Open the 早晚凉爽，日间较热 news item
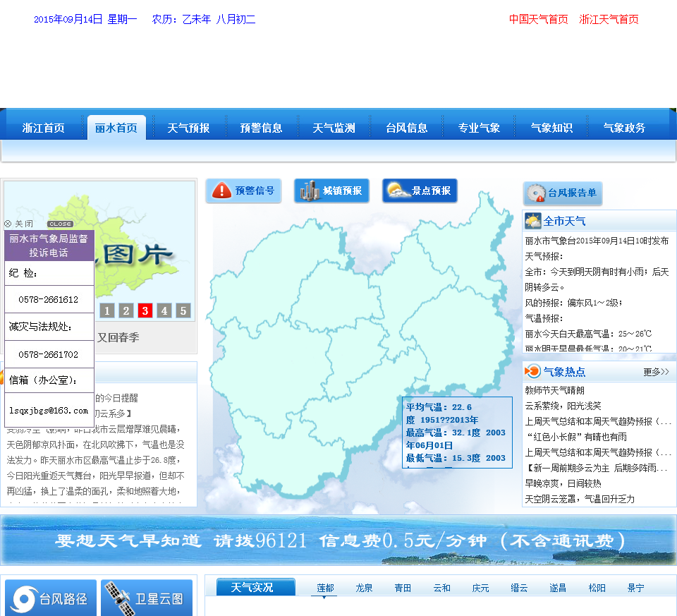This screenshot has width=677, height=616. [x=563, y=484]
